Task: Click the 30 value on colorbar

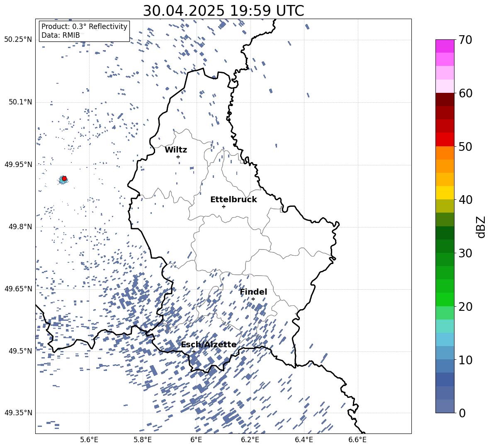Action: coord(465,253)
